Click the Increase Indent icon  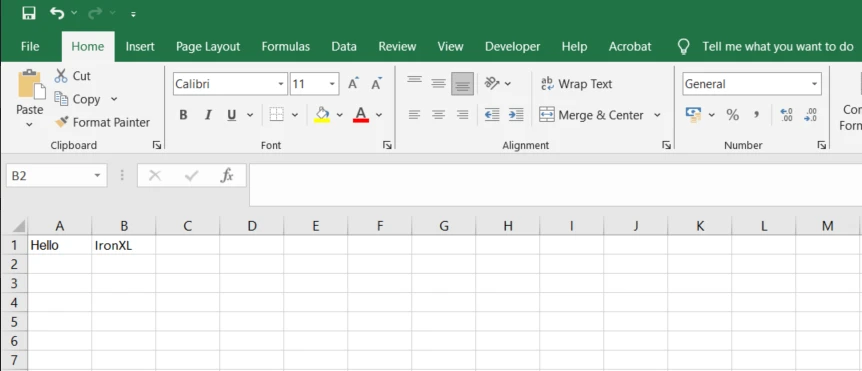pyautogui.click(x=516, y=115)
